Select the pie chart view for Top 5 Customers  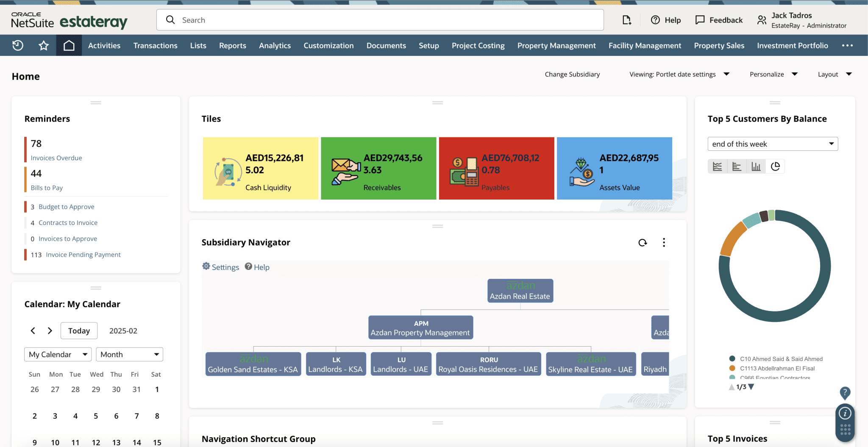776,166
